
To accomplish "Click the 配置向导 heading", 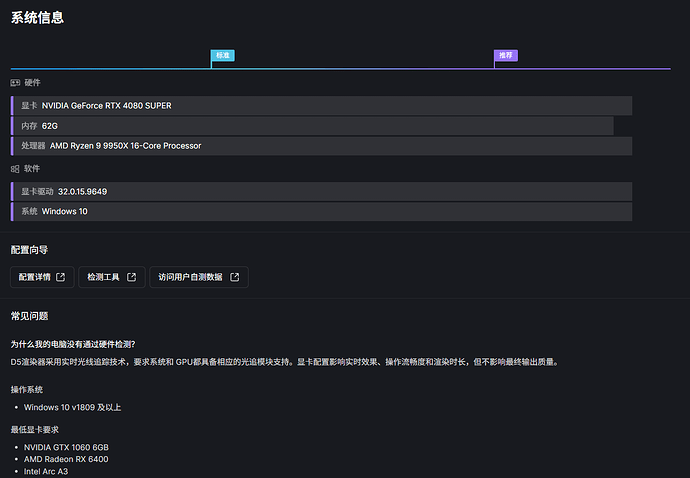I will pos(29,250).
